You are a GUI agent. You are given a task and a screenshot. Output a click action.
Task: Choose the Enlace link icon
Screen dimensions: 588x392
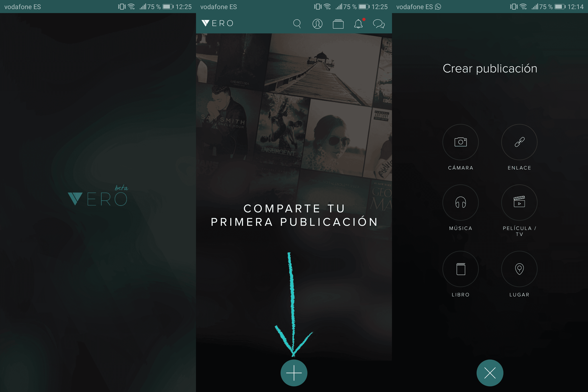[519, 142]
